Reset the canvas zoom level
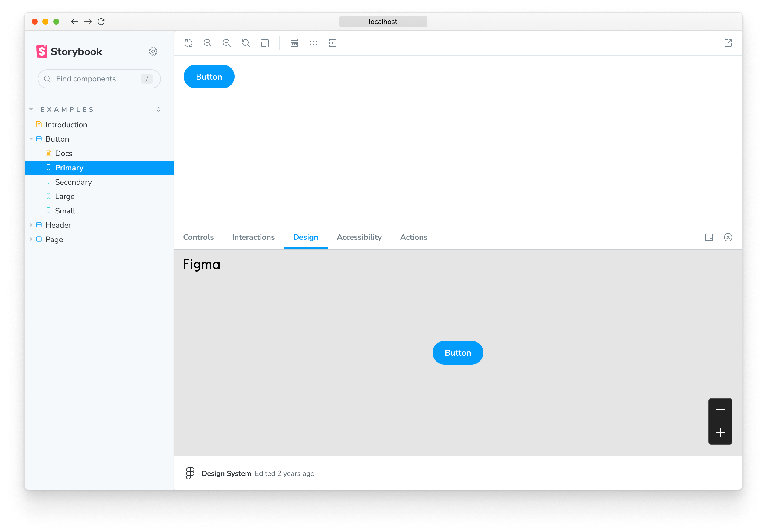 (246, 43)
